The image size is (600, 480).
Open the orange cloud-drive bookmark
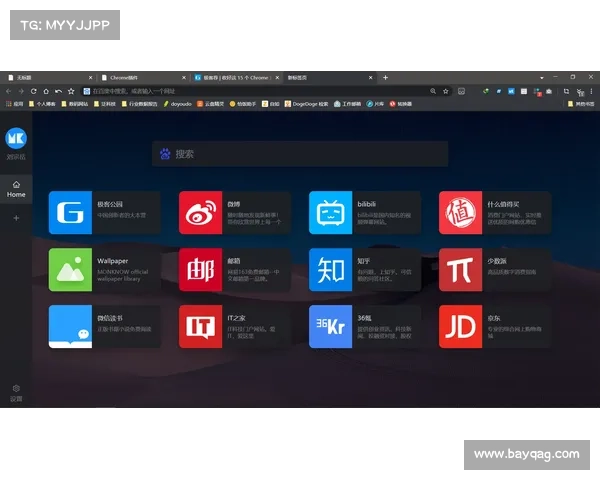pos(210,104)
